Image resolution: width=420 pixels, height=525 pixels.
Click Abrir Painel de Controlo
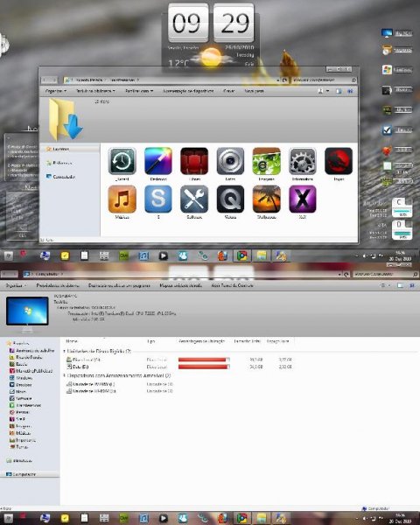(x=232, y=285)
